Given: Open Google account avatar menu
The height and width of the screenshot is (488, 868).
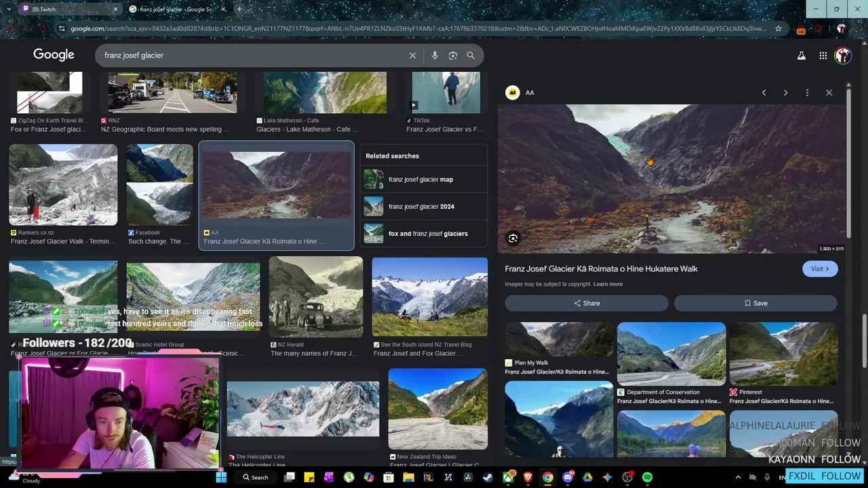Looking at the screenshot, I should pyautogui.click(x=843, y=56).
